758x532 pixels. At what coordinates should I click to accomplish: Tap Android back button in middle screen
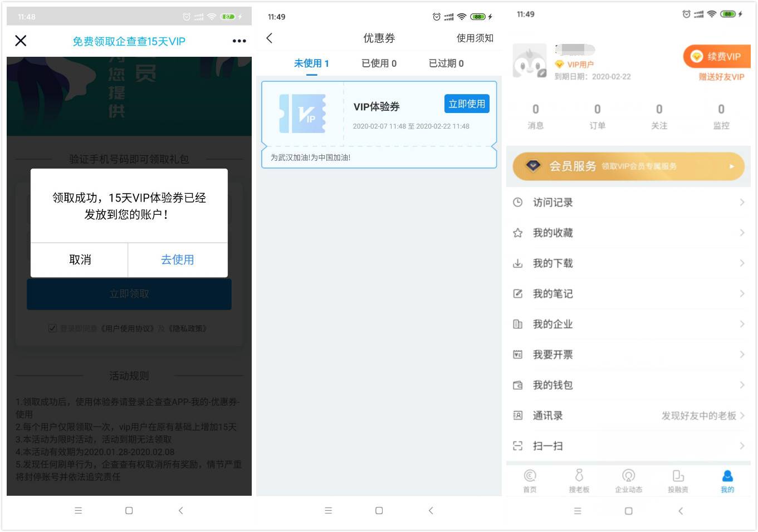point(431,510)
